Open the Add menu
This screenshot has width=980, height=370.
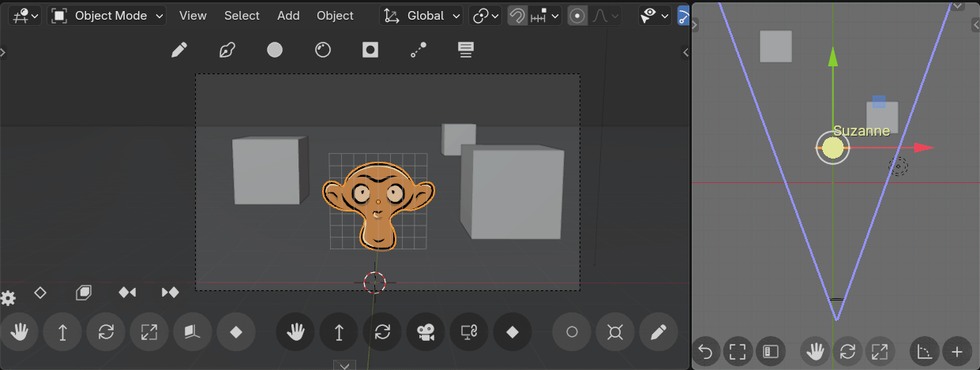tap(288, 15)
